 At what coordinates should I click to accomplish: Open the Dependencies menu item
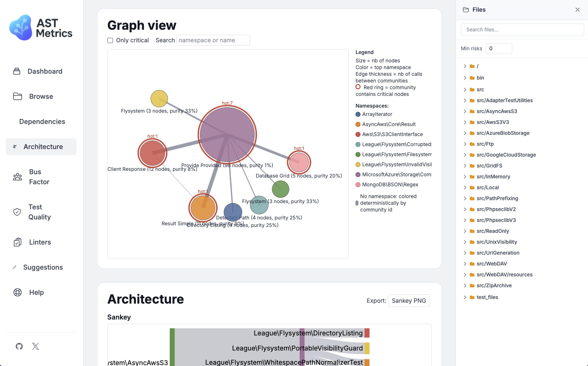click(42, 121)
